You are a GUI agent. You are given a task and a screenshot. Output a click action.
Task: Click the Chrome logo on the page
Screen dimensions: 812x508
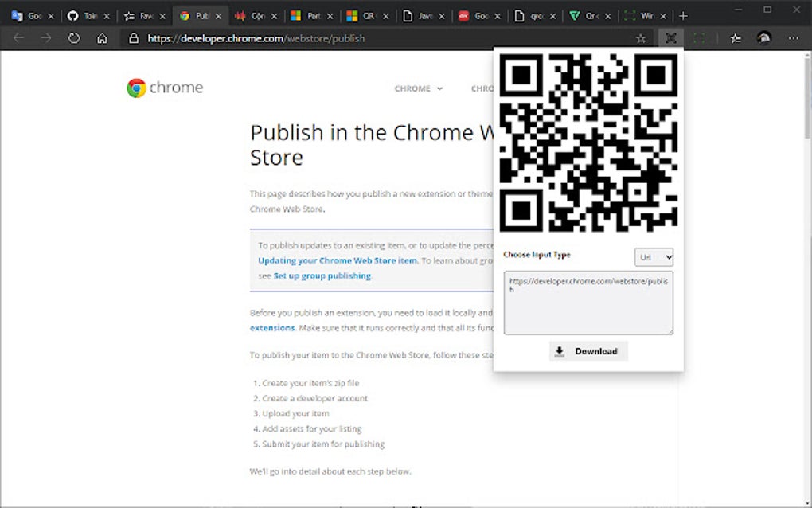click(165, 88)
